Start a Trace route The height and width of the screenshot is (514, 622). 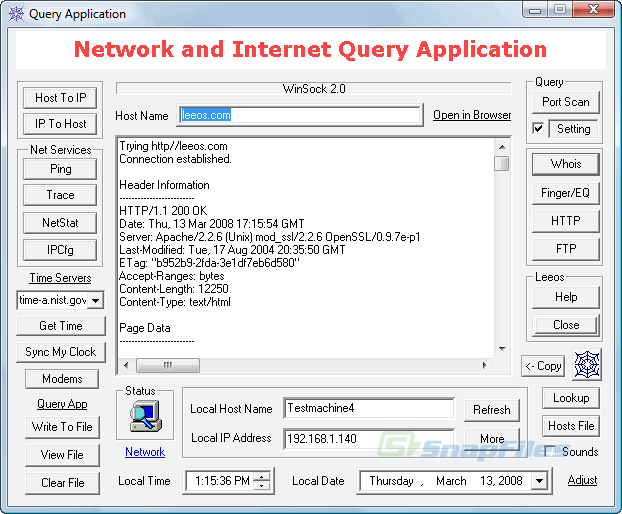click(x=60, y=195)
